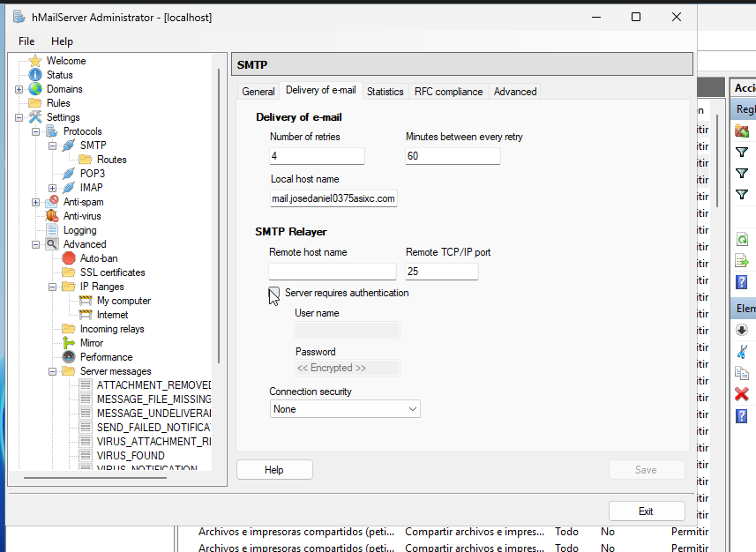
Task: Select the Delivery of e-mail tab
Action: [x=320, y=90]
